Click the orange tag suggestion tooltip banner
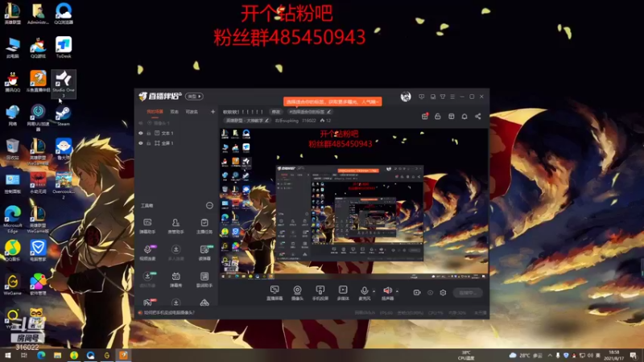The width and height of the screenshot is (644, 362). pos(332,101)
